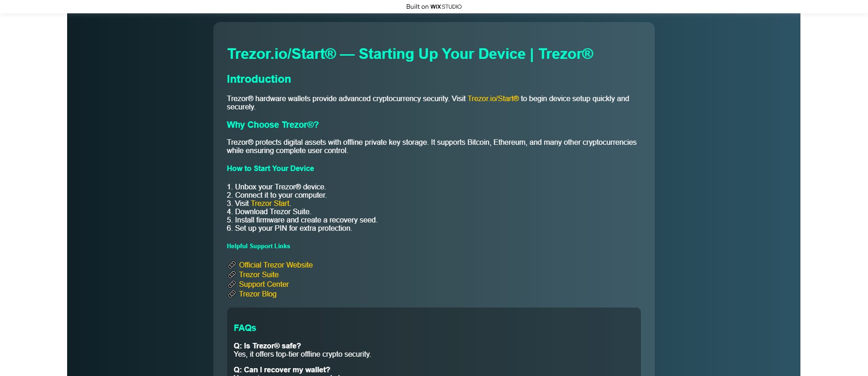This screenshot has width=868, height=376.
Task: Click the paragraph about offline private key storage
Action: 432,146
